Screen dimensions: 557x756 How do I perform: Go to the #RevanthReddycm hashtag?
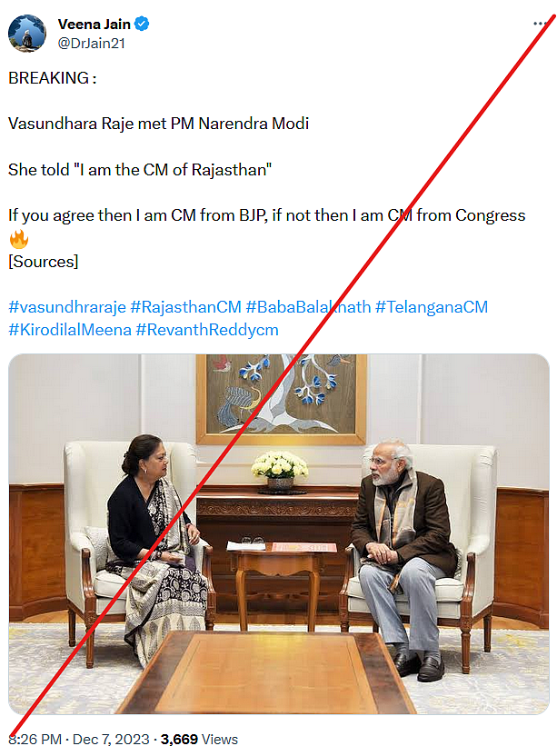[207, 330]
